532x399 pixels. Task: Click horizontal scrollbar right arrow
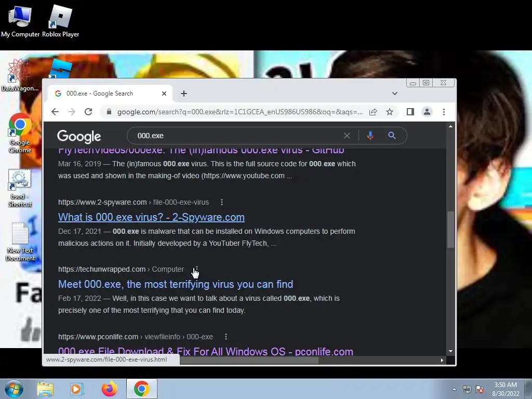(442, 361)
